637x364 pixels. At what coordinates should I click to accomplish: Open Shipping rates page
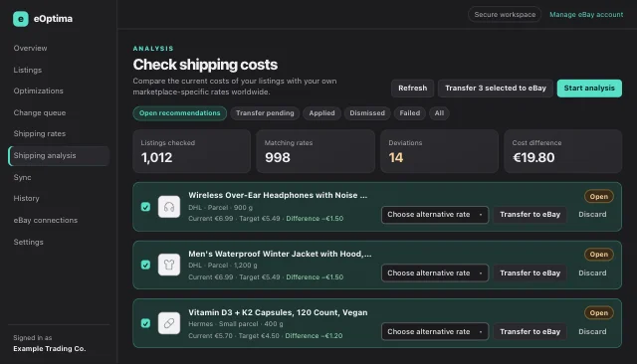[x=40, y=134]
